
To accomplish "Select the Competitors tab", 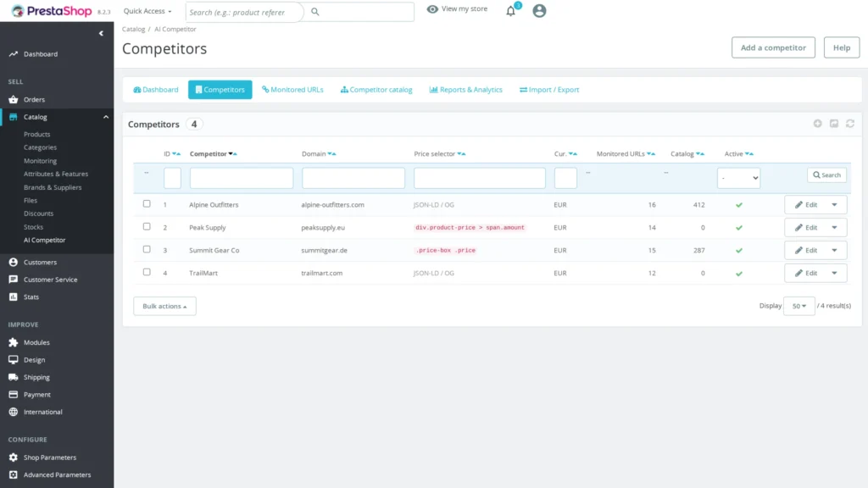I will click(220, 90).
